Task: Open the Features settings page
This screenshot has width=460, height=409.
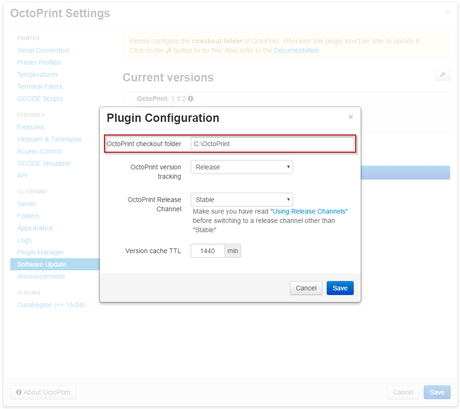Action: coord(30,127)
